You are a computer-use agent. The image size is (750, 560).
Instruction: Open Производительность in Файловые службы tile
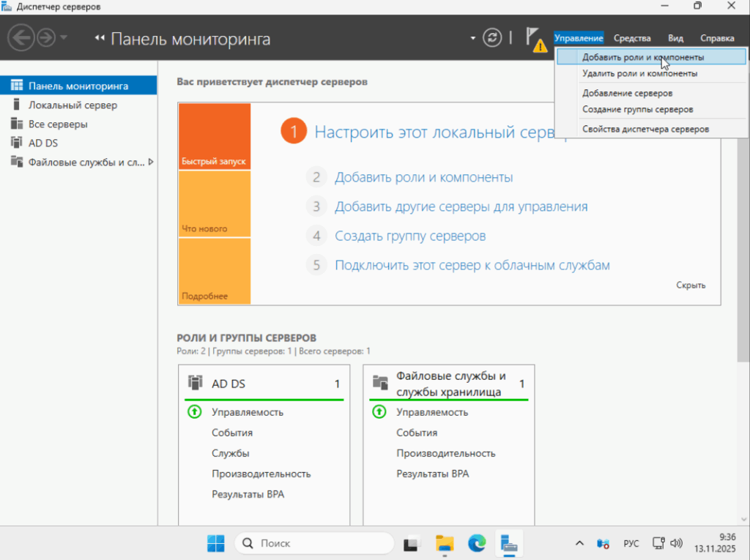tap(446, 453)
